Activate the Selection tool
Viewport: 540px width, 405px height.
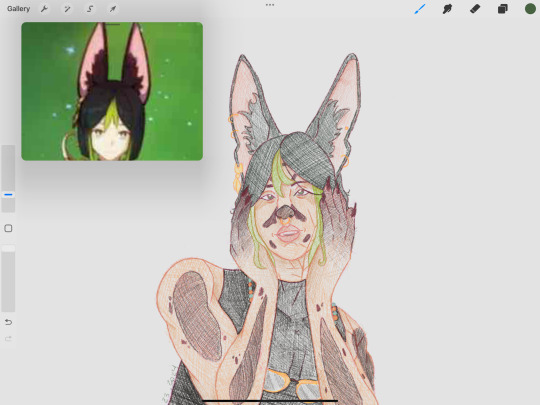click(90, 9)
